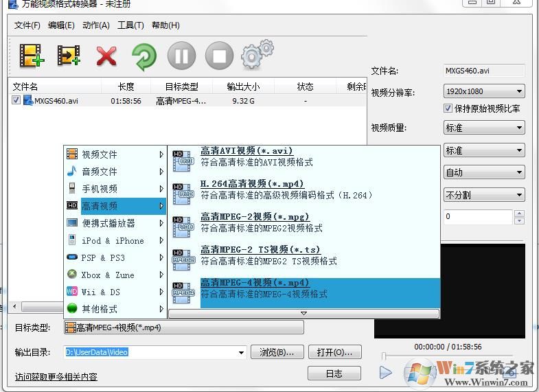539x392 pixels.
Task: Click the Xbox & Zune icon
Action: [72, 274]
